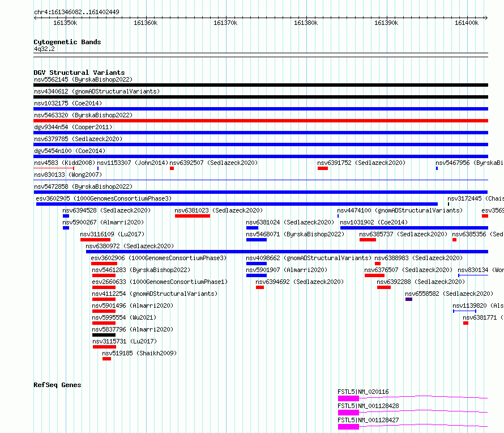Image resolution: width=504 pixels, height=433 pixels.
Task: Select esv3602905 (1000GenomesConsortiumPhase3) label
Action: 104,198
